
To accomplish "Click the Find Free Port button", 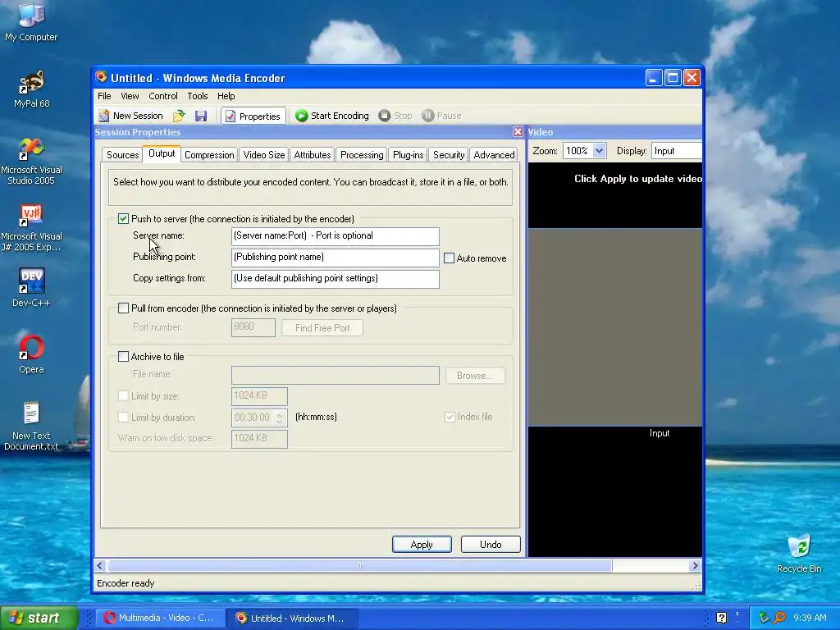I will point(322,328).
